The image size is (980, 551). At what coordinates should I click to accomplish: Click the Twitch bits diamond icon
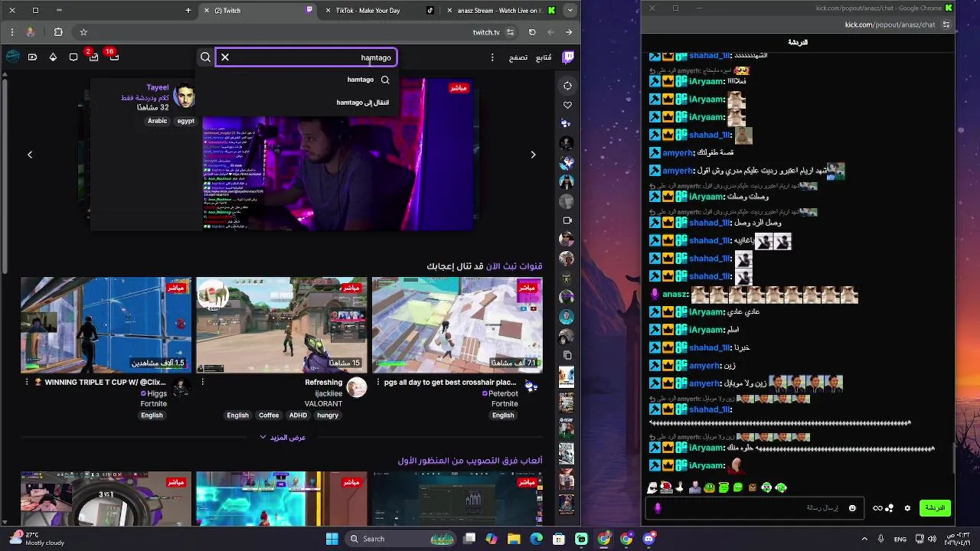coord(53,57)
